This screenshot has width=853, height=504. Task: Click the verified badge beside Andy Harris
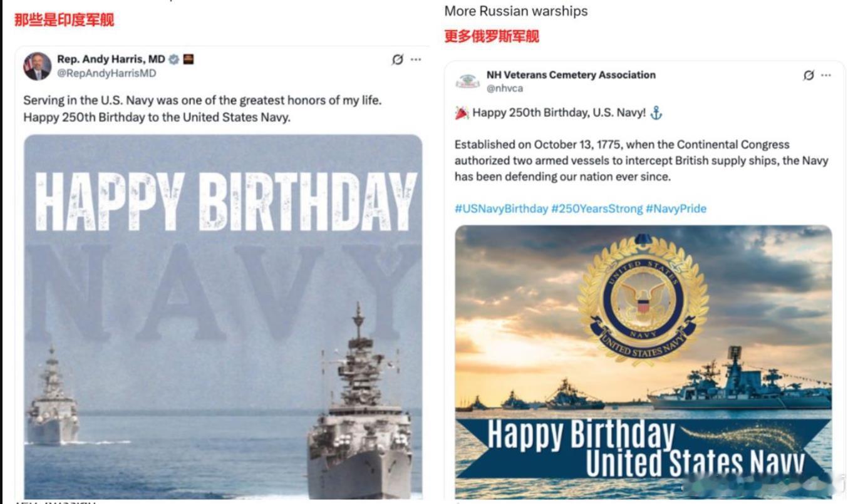tap(173, 59)
